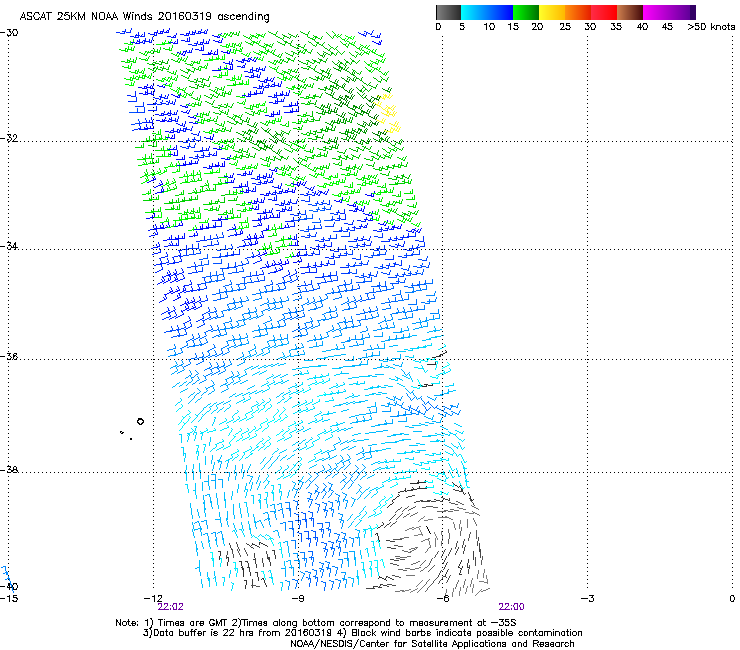Viewport: 740px width, 650px height.
Task: Click the longitude label -12
Action: coord(153,599)
